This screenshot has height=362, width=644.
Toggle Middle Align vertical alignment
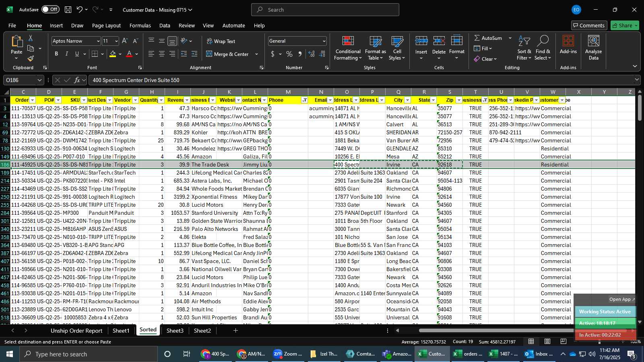161,41
